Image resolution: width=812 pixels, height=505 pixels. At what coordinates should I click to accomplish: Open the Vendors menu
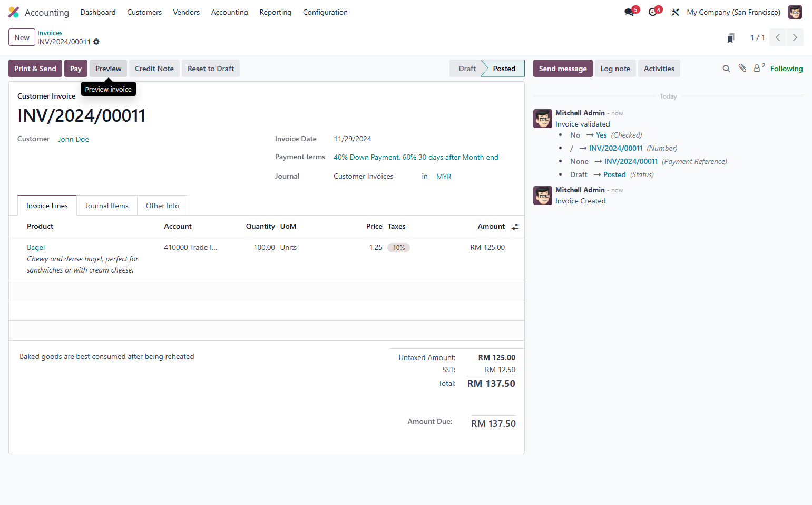[187, 12]
